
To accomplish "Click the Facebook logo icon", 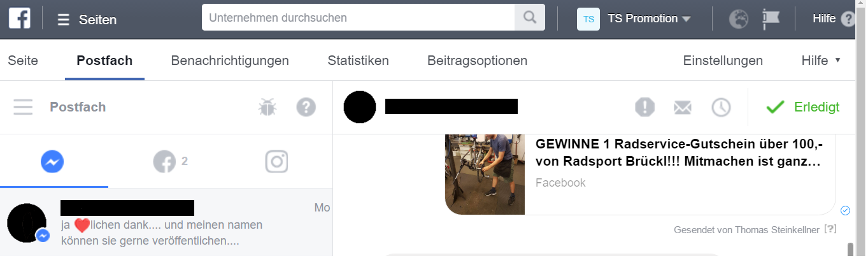I will tap(19, 18).
